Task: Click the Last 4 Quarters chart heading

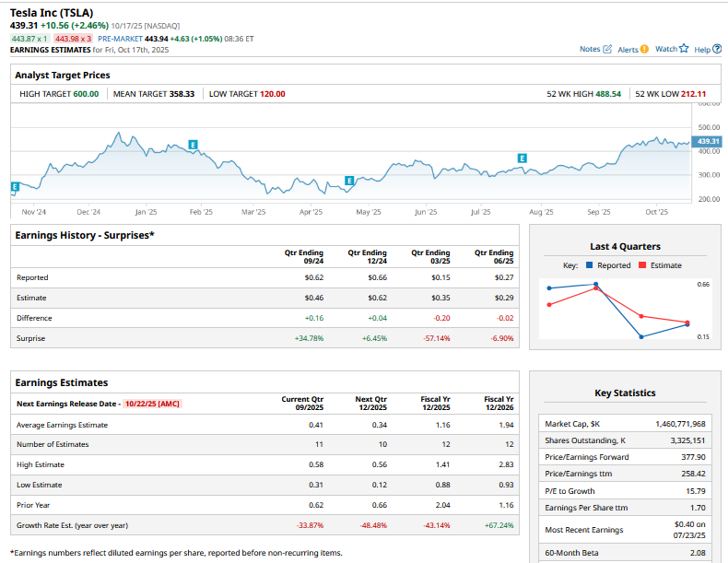Action: point(625,246)
